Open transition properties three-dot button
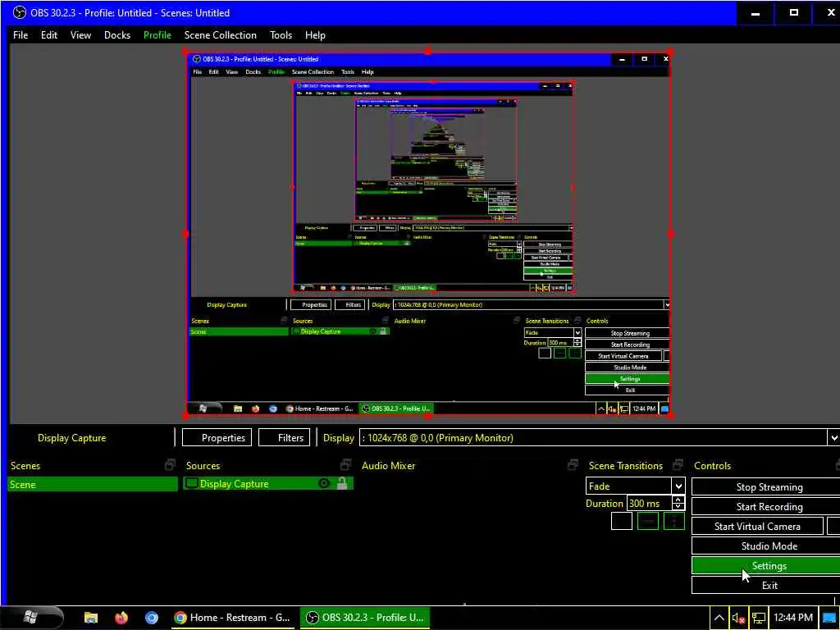 [674, 521]
